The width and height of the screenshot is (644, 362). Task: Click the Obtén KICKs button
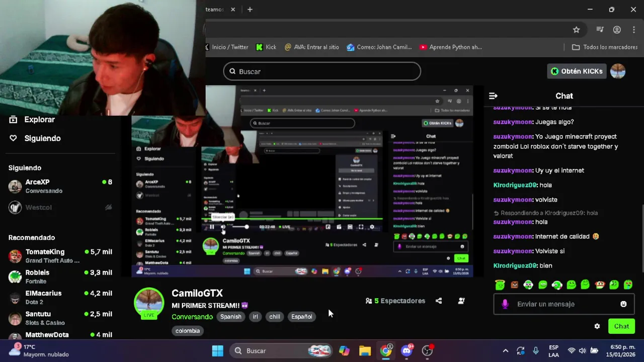[x=577, y=71]
